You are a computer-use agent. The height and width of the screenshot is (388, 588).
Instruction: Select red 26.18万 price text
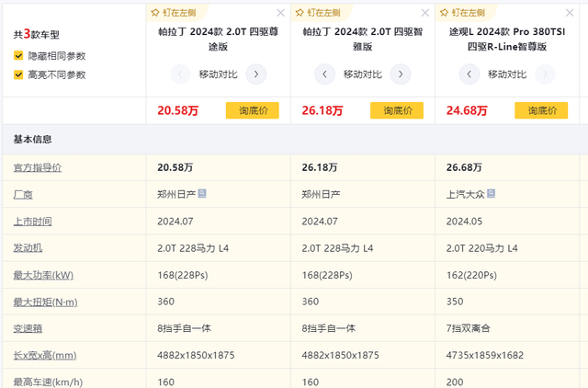tap(322, 110)
